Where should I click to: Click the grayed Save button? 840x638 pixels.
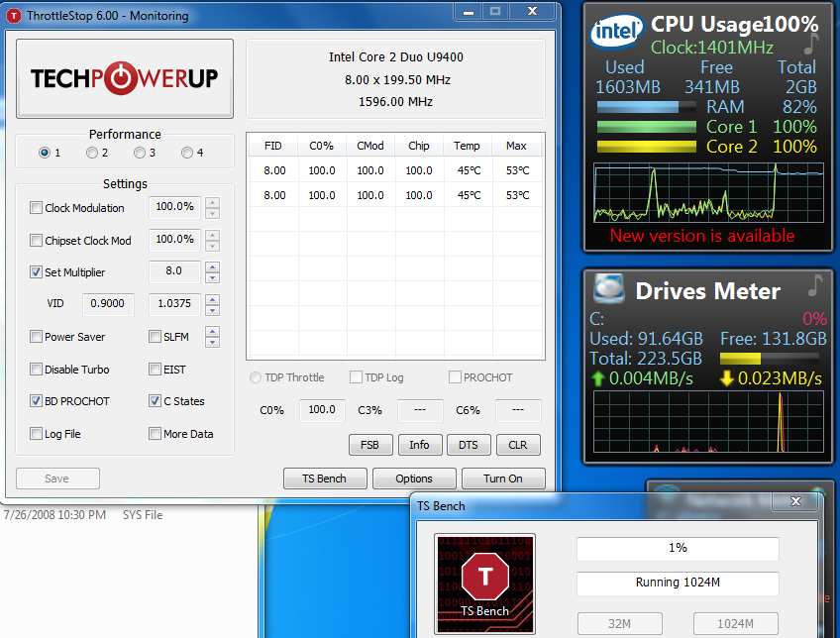click(x=57, y=478)
